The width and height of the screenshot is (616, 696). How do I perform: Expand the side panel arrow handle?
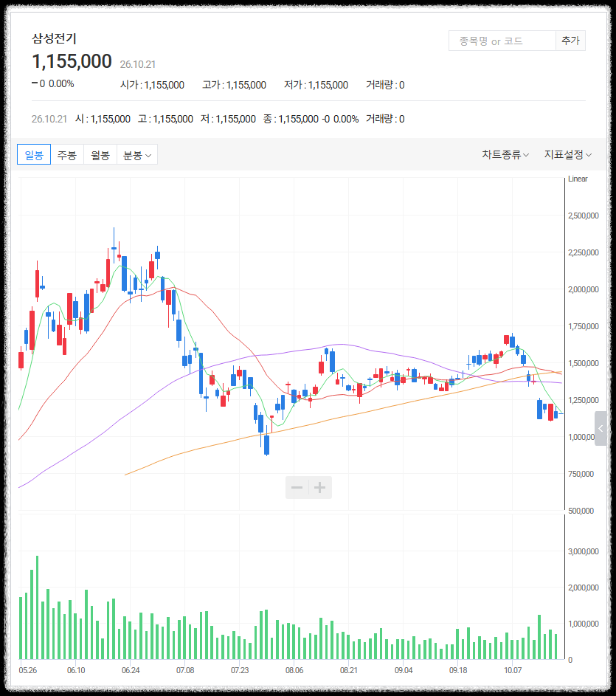tap(601, 428)
